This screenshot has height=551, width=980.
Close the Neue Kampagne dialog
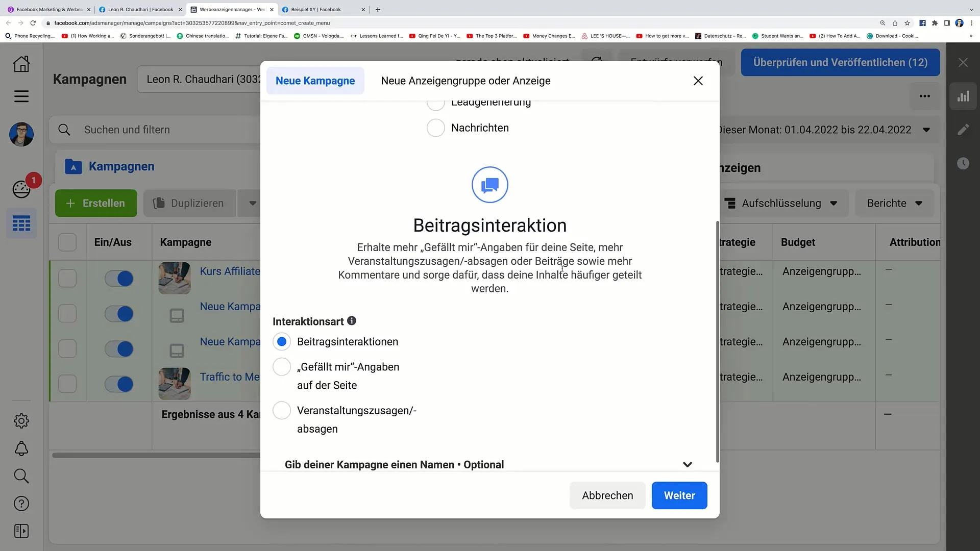pos(698,81)
